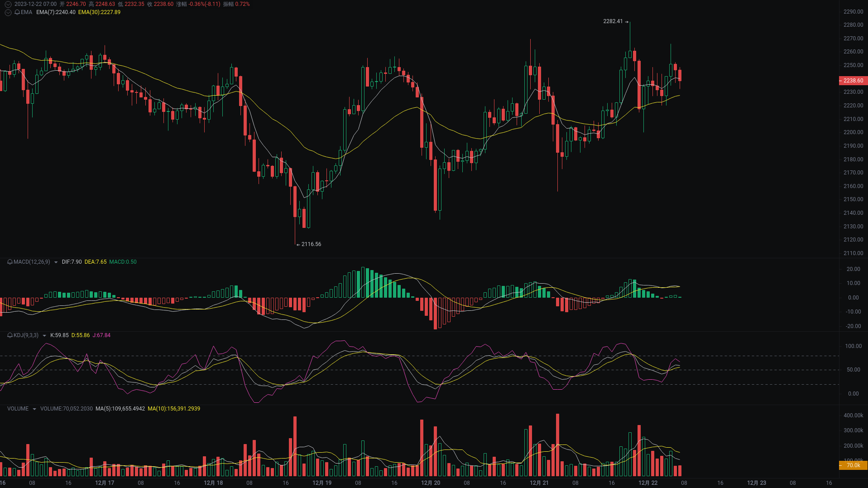Click the 12月 21 date label on time axis

539,483
